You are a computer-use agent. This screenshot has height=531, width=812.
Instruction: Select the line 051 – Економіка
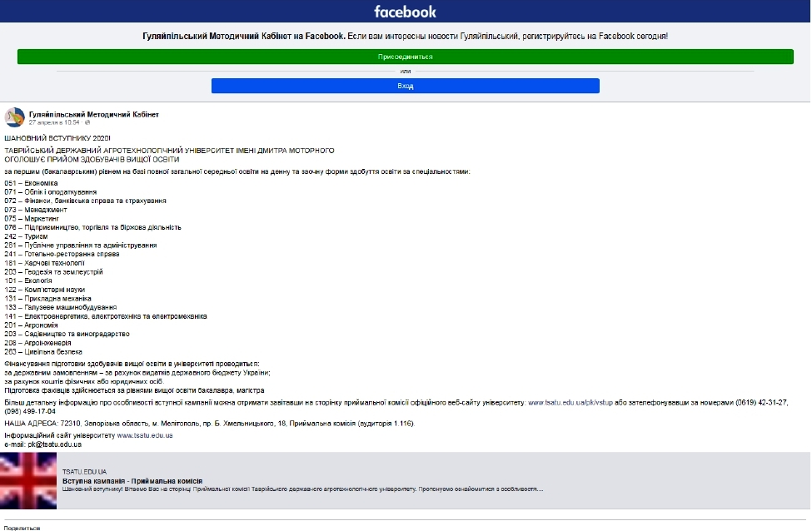tap(31, 183)
